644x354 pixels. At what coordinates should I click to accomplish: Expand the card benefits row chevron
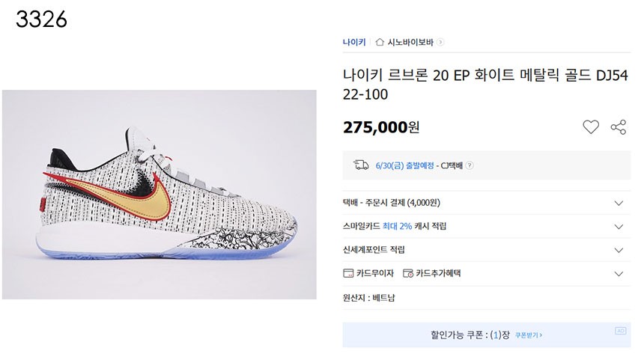(619, 273)
